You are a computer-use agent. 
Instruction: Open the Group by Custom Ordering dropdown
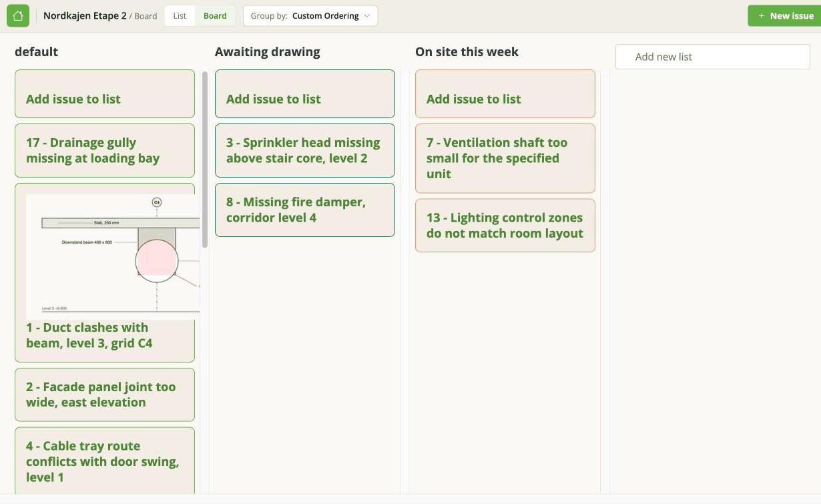click(310, 16)
